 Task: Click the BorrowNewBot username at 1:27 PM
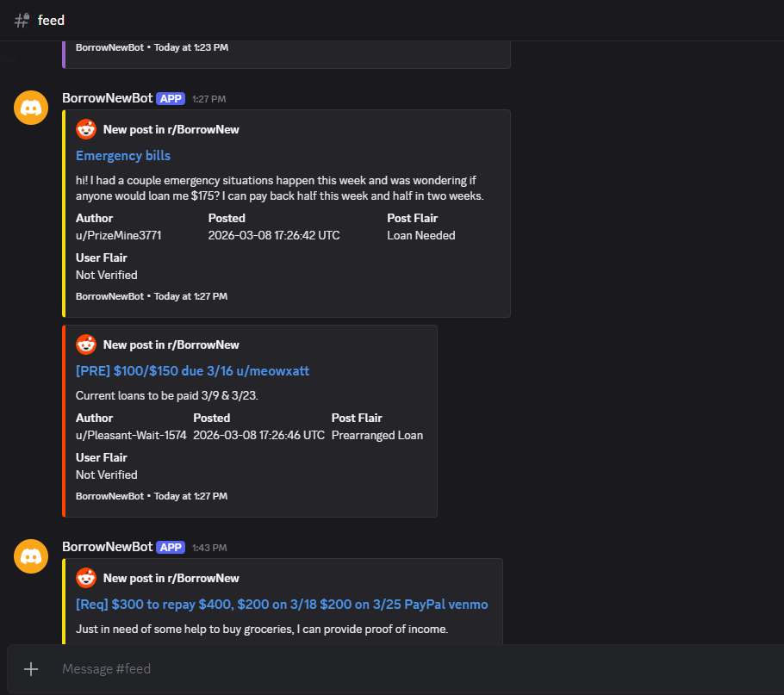tap(107, 98)
